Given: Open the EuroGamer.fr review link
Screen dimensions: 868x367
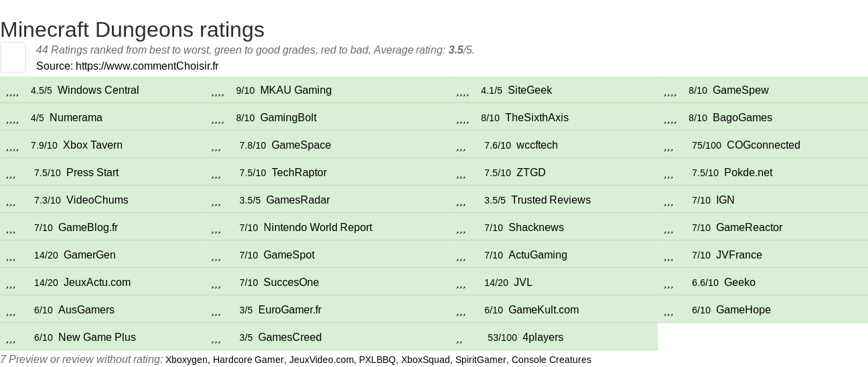Looking at the screenshot, I should (289, 310).
